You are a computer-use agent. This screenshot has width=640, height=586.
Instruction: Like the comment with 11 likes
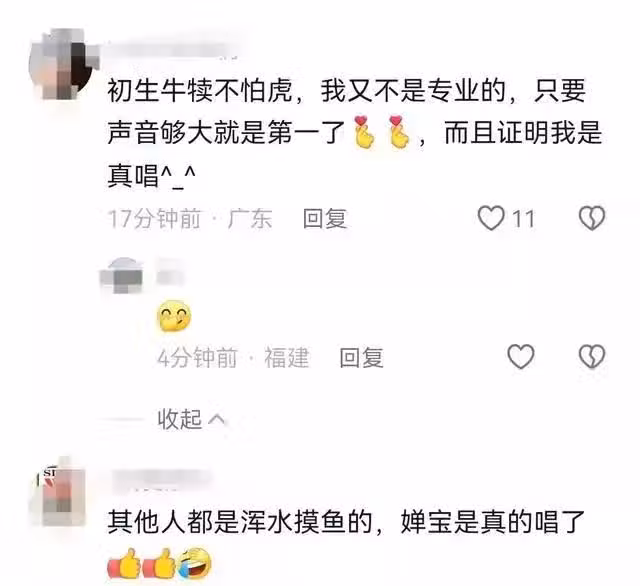point(491,218)
